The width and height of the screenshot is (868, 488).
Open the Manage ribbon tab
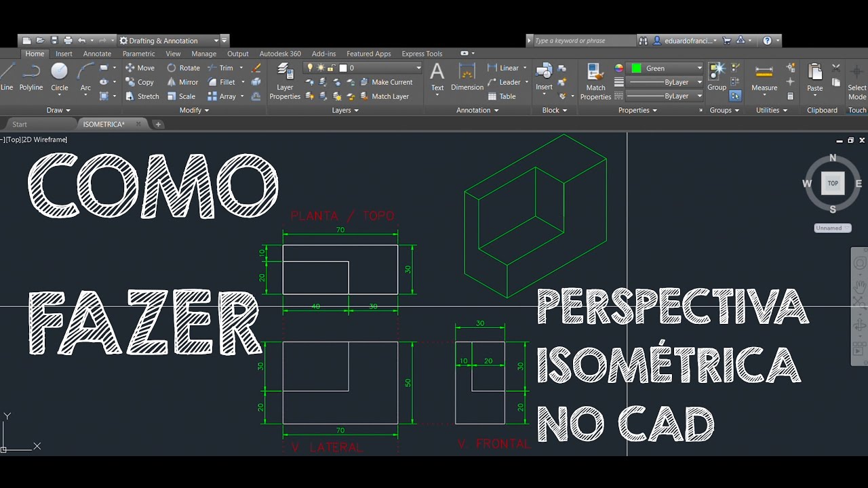tap(203, 54)
